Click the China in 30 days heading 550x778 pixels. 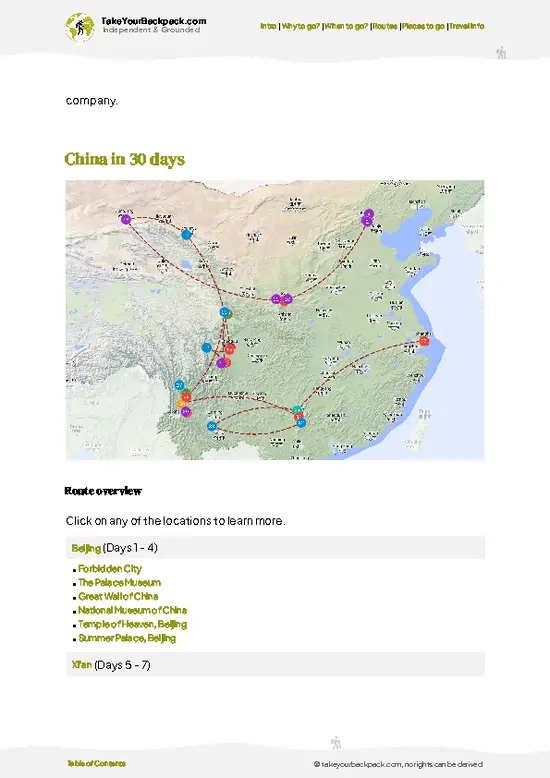pyautogui.click(x=125, y=159)
